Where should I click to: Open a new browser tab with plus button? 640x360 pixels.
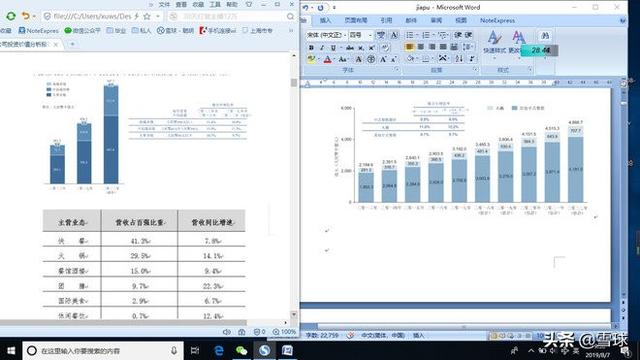pyautogui.click(x=72, y=44)
